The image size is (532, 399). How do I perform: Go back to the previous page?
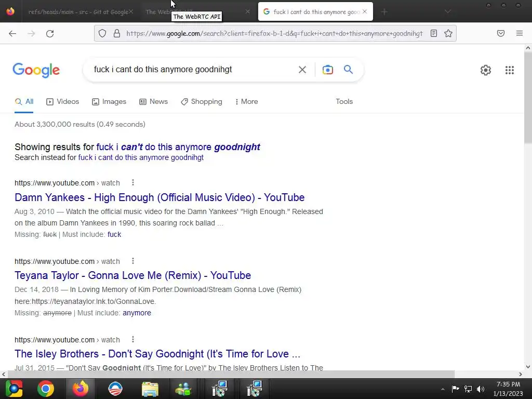(x=12, y=33)
